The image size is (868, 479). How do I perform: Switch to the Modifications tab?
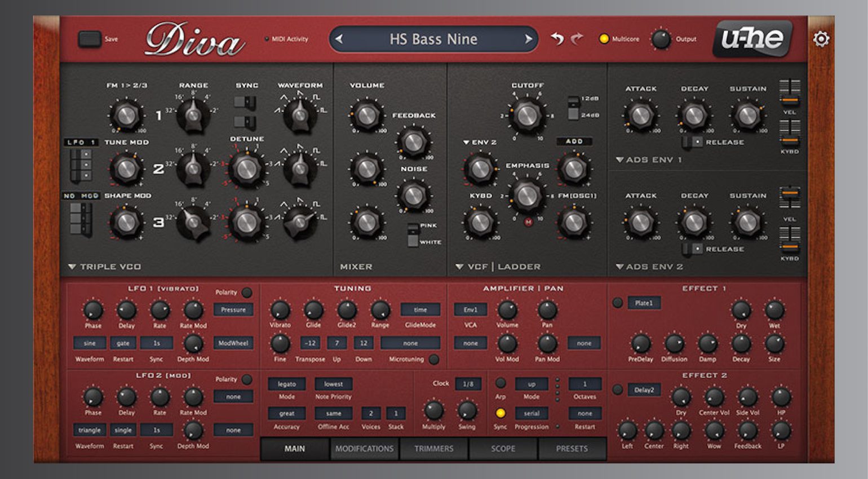pyautogui.click(x=364, y=449)
